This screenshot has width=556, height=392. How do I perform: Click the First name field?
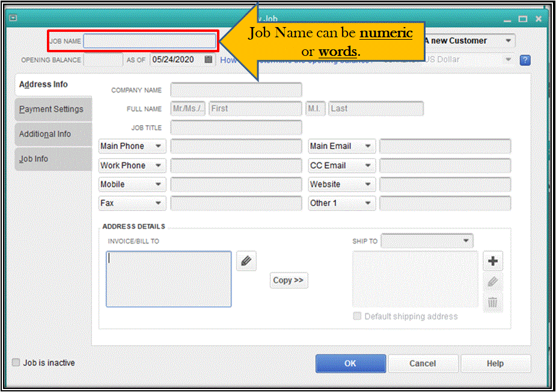(x=255, y=109)
